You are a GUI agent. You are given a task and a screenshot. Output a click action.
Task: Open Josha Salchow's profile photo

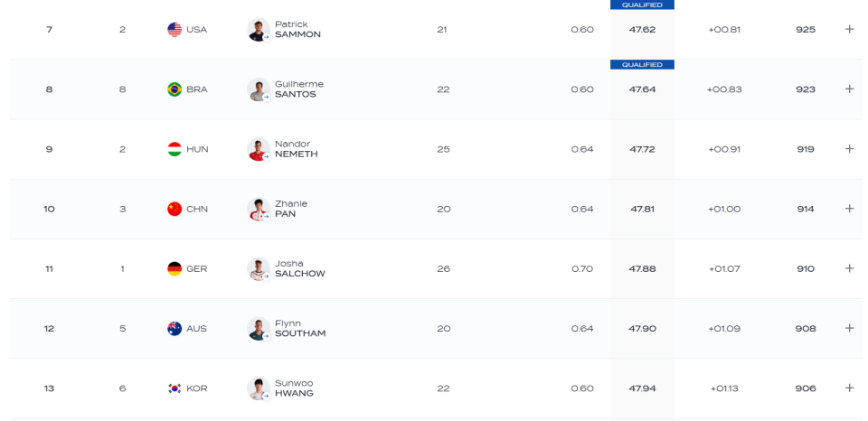(259, 269)
